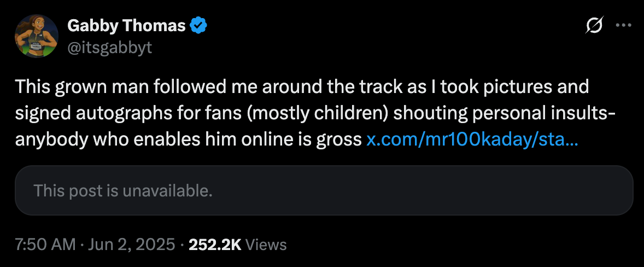Open Gabby Thomas's profile avatar
The height and width of the screenshot is (267, 644).
[37, 36]
